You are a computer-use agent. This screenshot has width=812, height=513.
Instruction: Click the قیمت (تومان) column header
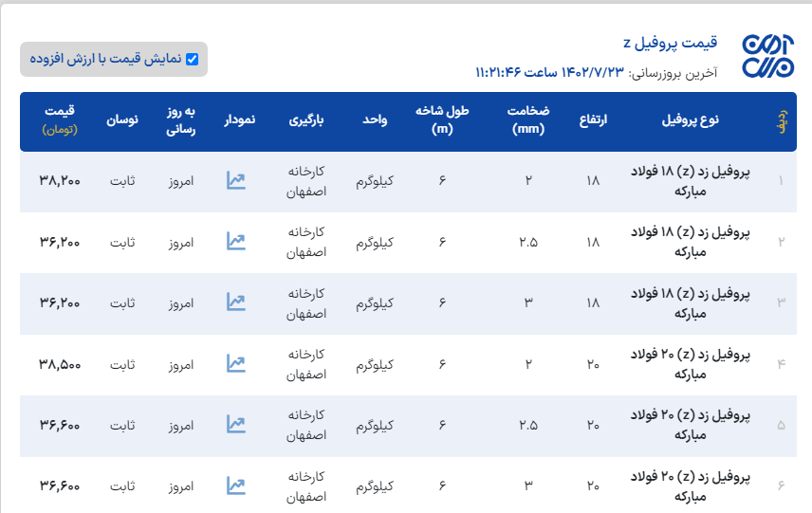click(60, 119)
